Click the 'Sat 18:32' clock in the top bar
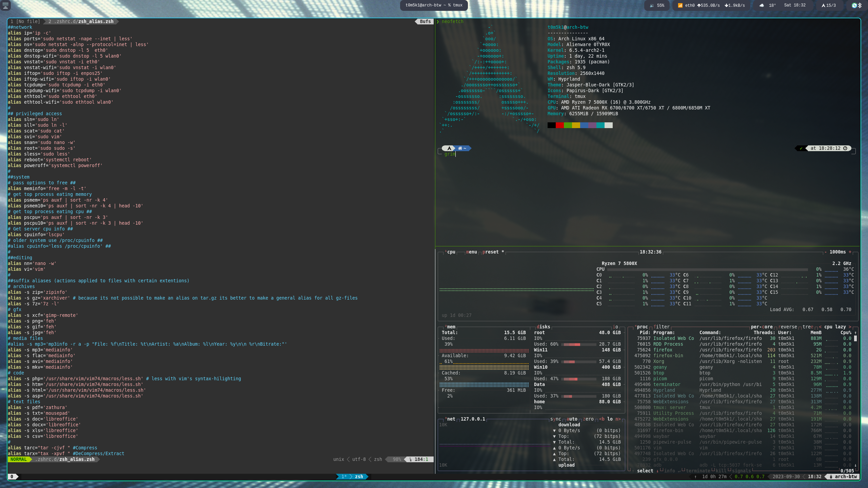Screen dimensions: 868x488 coord(795,5)
